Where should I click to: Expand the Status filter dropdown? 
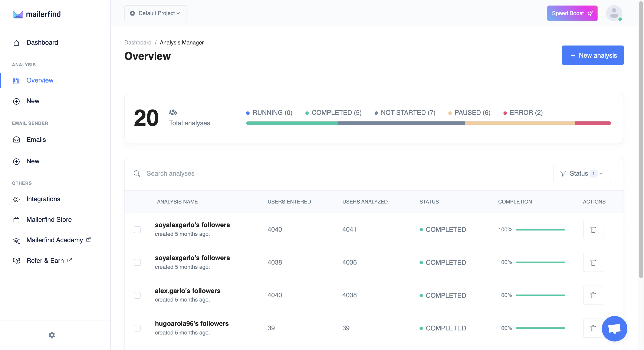pos(582,174)
